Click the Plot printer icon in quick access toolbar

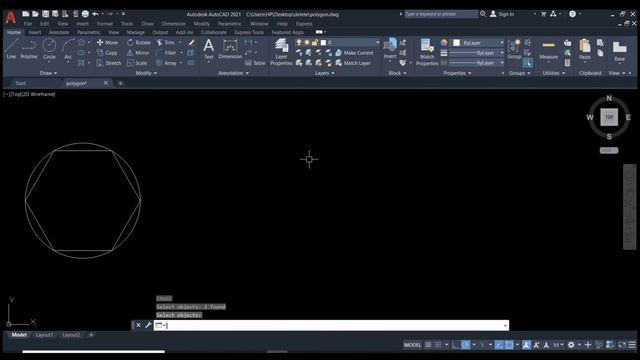pyautogui.click(x=85, y=14)
